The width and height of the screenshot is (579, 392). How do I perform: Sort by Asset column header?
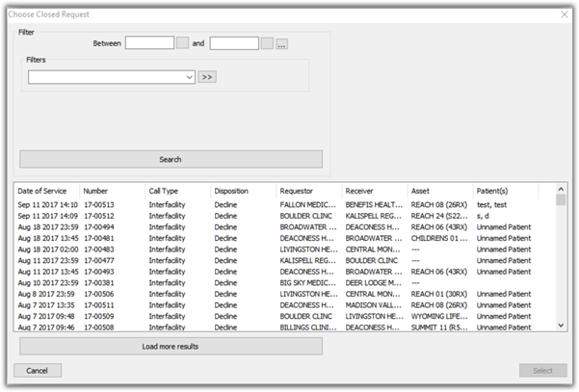[x=440, y=191]
